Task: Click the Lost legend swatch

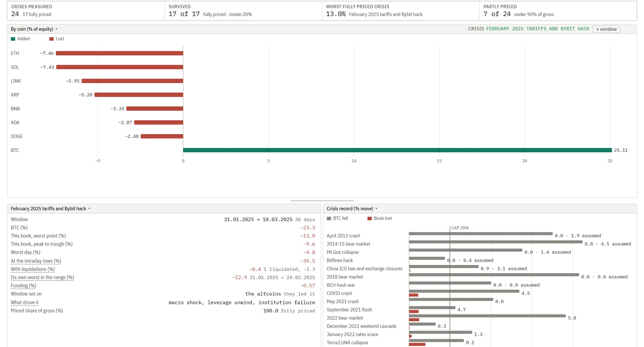Action: 52,39
